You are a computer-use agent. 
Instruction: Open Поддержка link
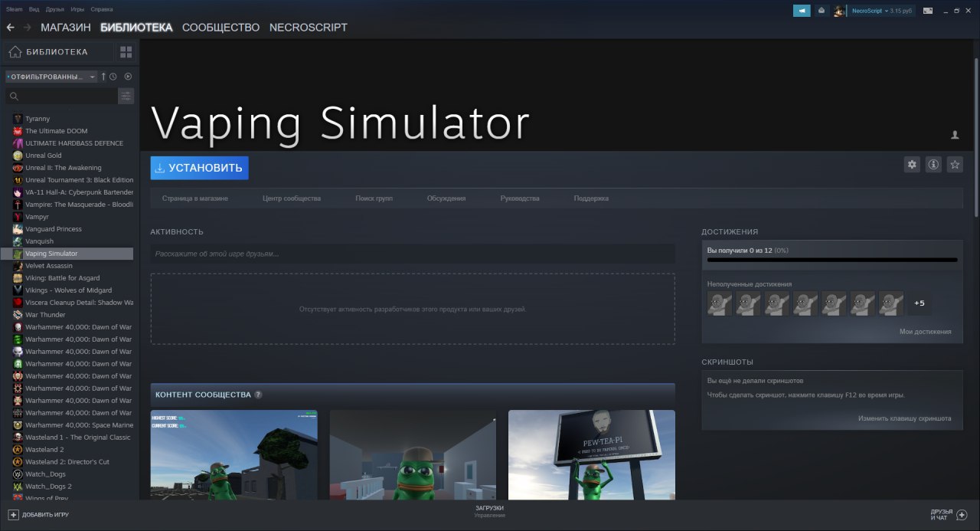[591, 198]
